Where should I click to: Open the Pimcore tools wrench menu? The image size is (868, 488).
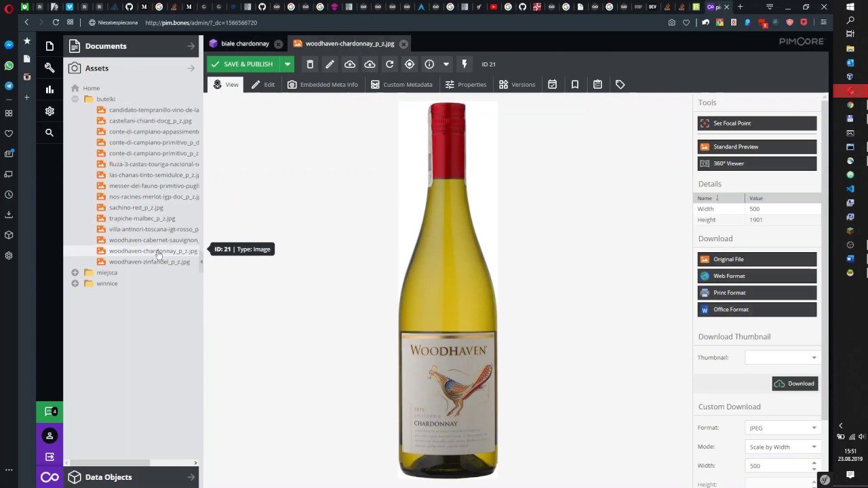tap(50, 68)
